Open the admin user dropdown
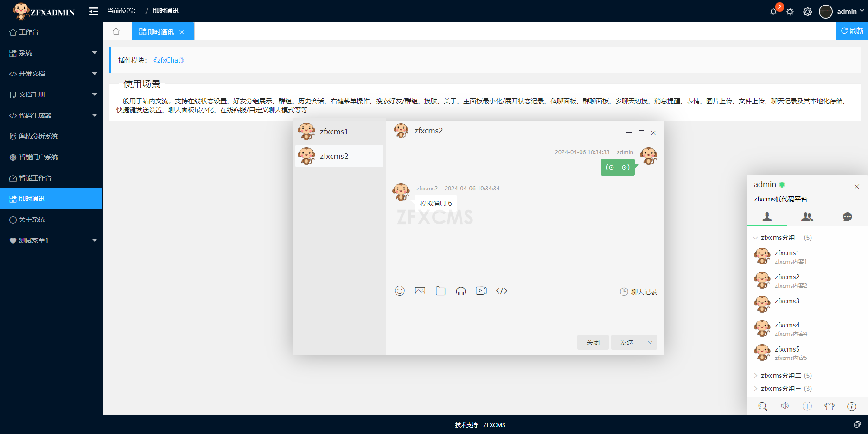Viewport: 868px width, 434px height. point(850,12)
